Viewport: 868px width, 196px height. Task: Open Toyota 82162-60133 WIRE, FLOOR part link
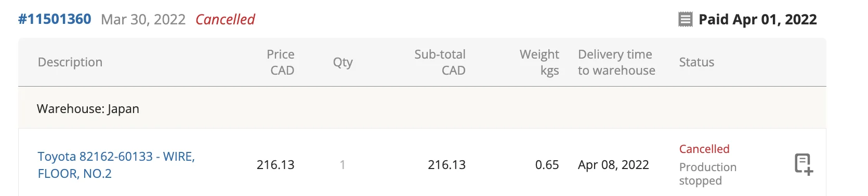pyautogui.click(x=116, y=165)
